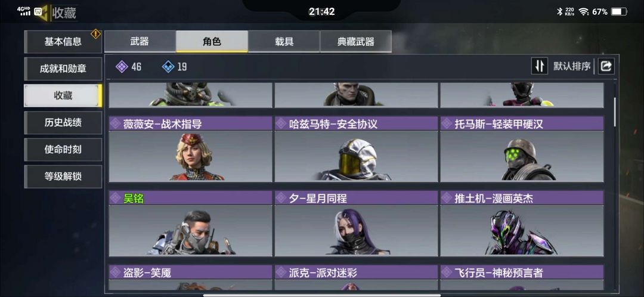Screen dimensions: 644x297
Task: Select the purple epic rarity count icon
Action: tap(122, 67)
